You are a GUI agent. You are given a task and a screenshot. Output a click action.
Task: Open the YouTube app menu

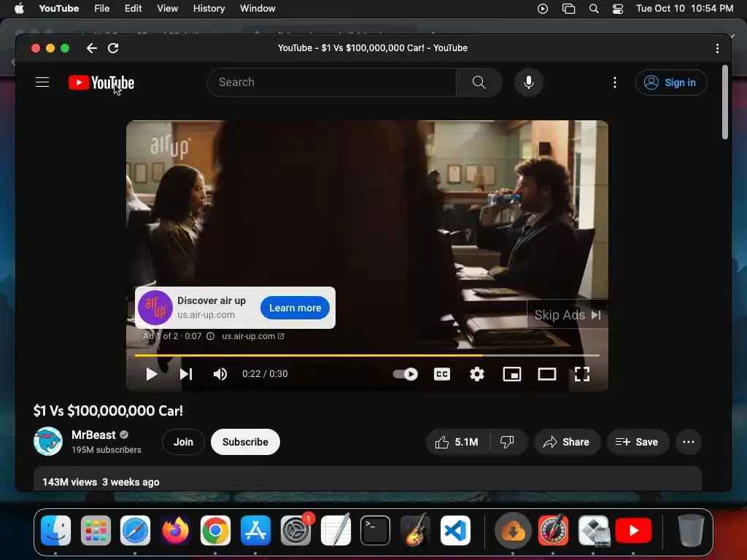coord(59,9)
